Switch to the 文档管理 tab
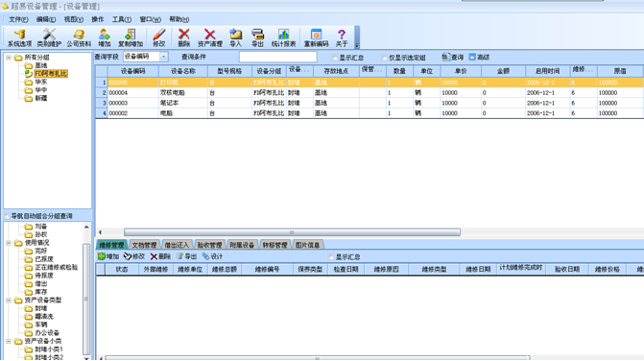 [144, 245]
